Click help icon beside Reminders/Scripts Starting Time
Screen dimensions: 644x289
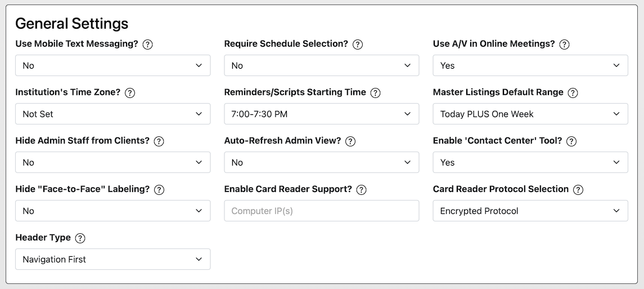tap(376, 93)
